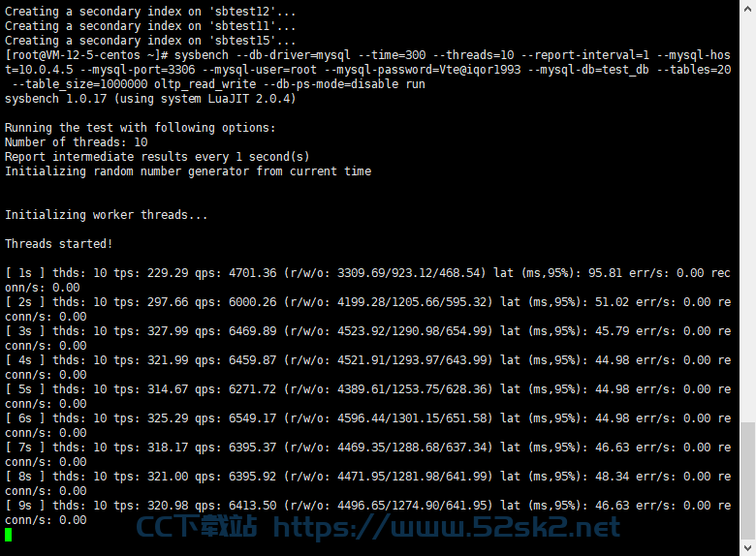Click qps value 6271.72
The image size is (756, 556).
253,389
